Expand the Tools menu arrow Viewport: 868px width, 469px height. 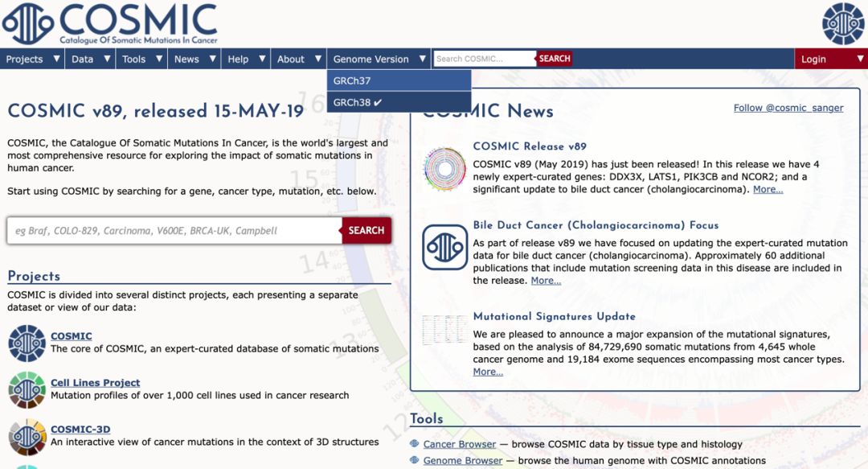159,58
